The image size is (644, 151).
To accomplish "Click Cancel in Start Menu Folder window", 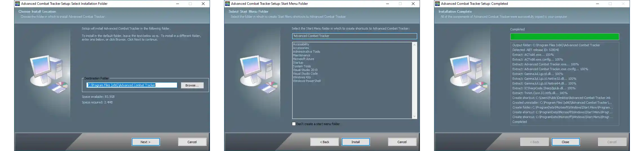I will 402,142.
